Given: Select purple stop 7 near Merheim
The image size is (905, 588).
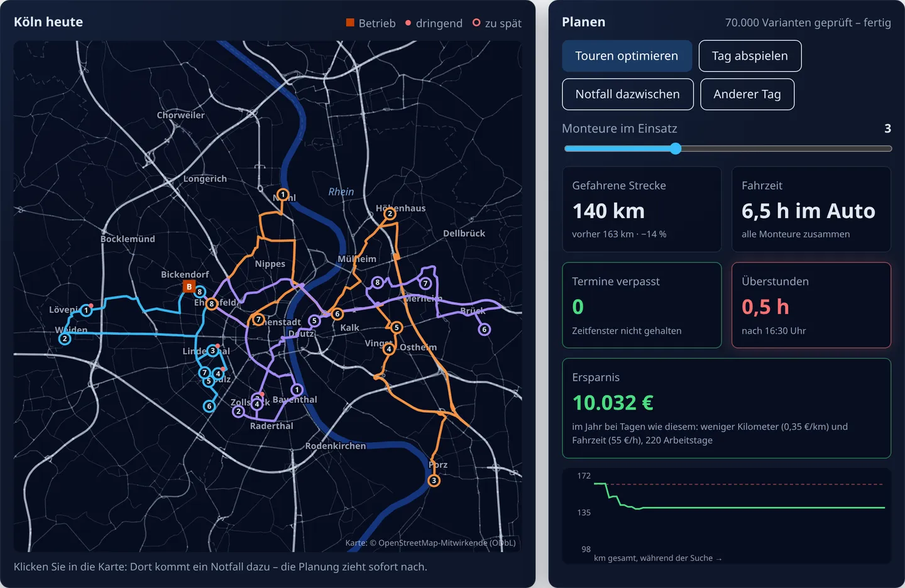Looking at the screenshot, I should [425, 283].
